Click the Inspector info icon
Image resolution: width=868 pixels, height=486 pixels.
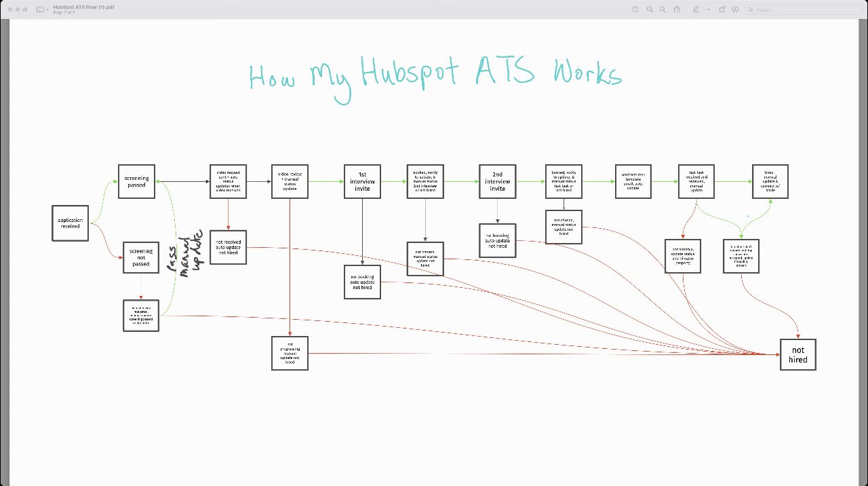(x=635, y=10)
